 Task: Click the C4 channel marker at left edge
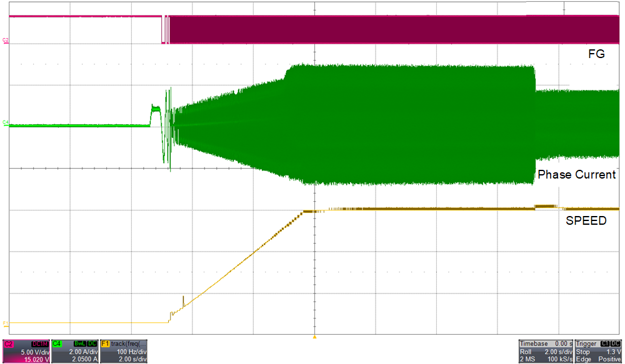tap(6, 123)
